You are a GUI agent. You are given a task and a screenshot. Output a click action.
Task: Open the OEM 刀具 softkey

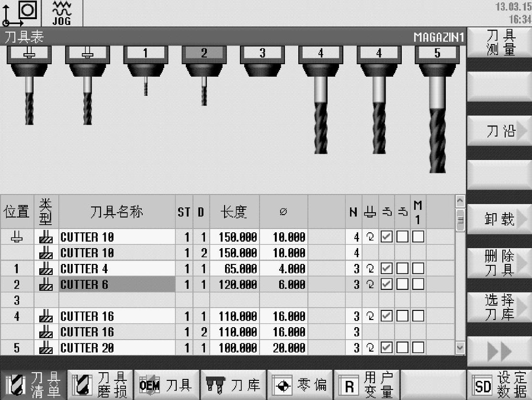[167, 385]
